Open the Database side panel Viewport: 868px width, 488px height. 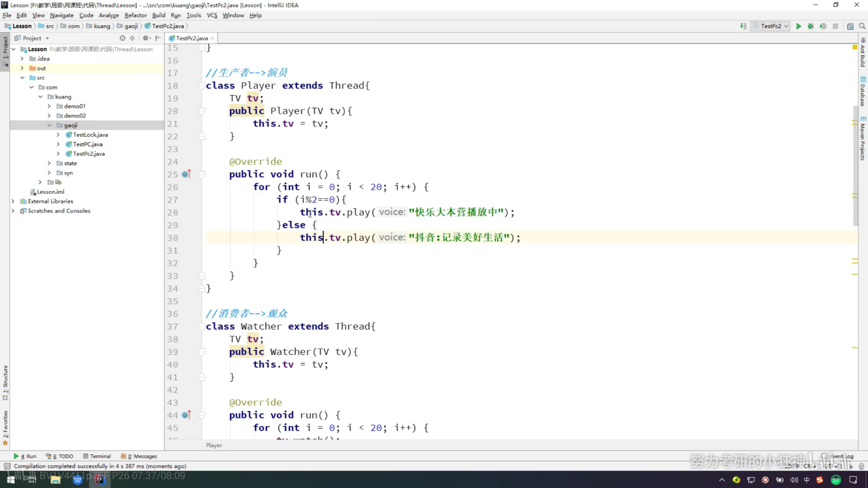863,91
